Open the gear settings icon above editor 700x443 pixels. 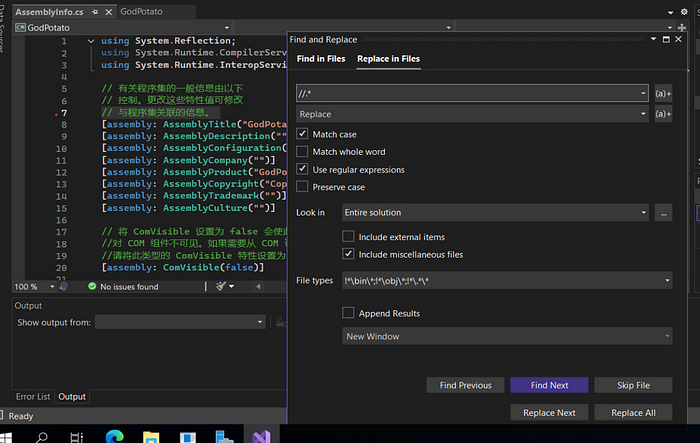(x=684, y=12)
